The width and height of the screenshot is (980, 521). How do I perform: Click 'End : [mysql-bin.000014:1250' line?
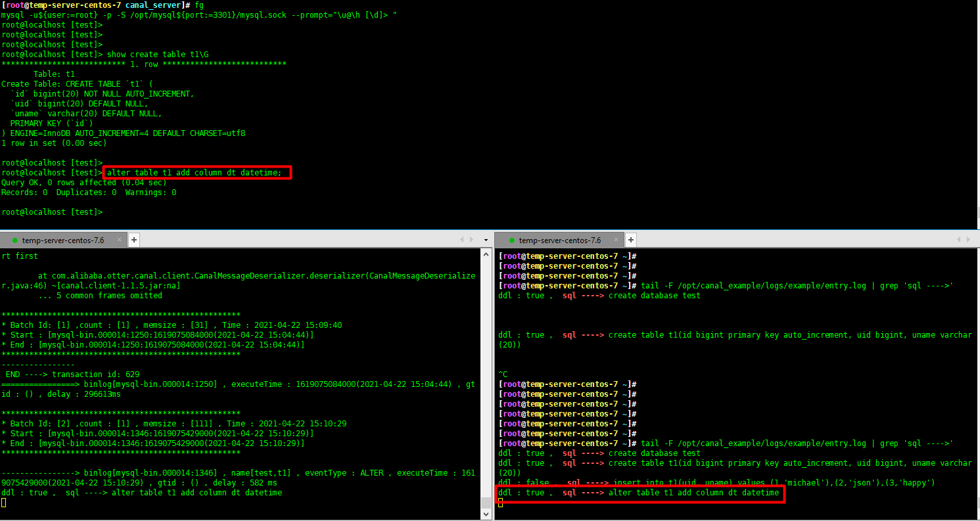coord(153,345)
